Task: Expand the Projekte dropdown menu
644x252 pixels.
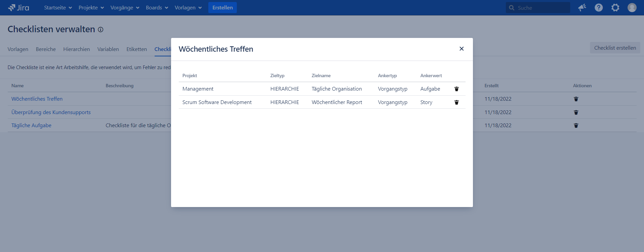Action: (91, 8)
